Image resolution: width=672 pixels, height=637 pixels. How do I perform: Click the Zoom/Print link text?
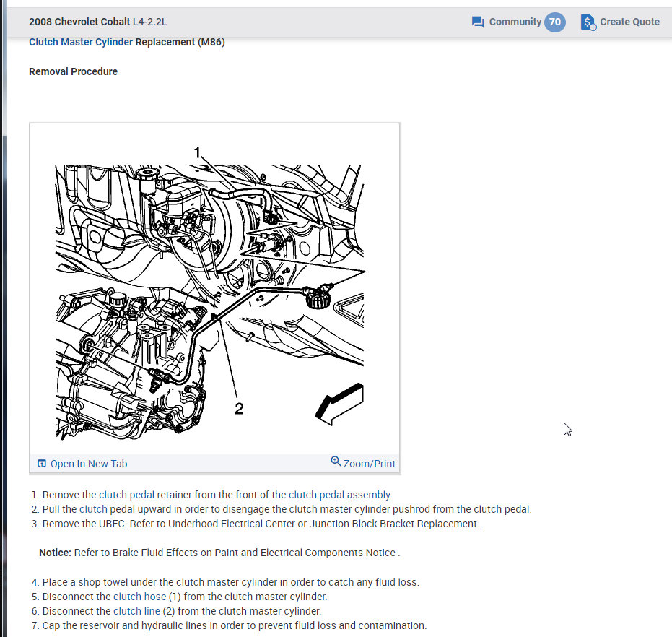(369, 464)
